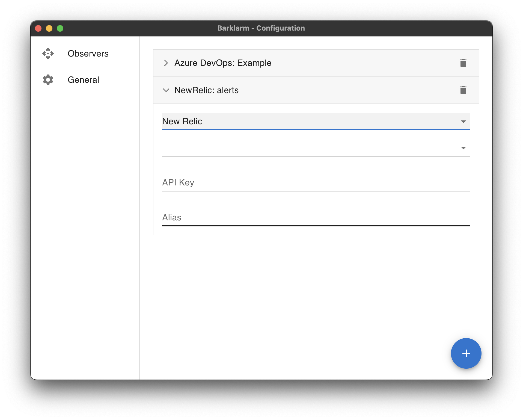Image resolution: width=523 pixels, height=420 pixels.
Task: Click the Observers diamond icon
Action: (48, 54)
